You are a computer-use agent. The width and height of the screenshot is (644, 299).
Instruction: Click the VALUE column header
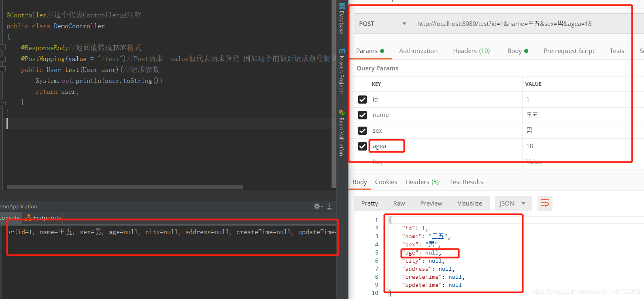[x=533, y=84]
